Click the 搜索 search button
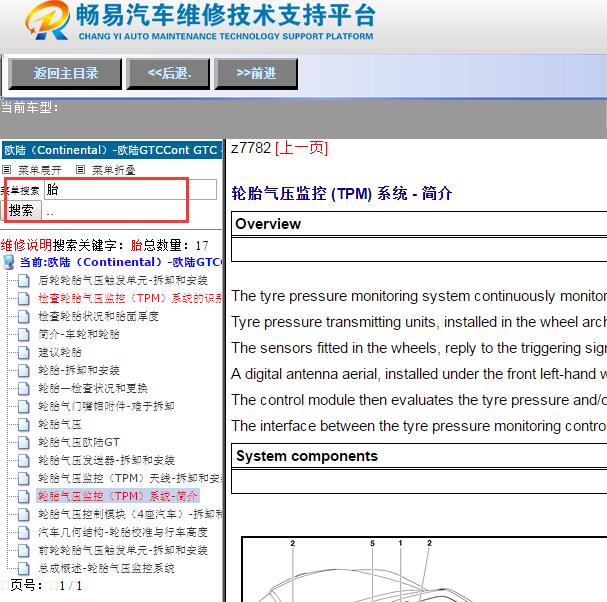The width and height of the screenshot is (607, 602). pos(21,211)
